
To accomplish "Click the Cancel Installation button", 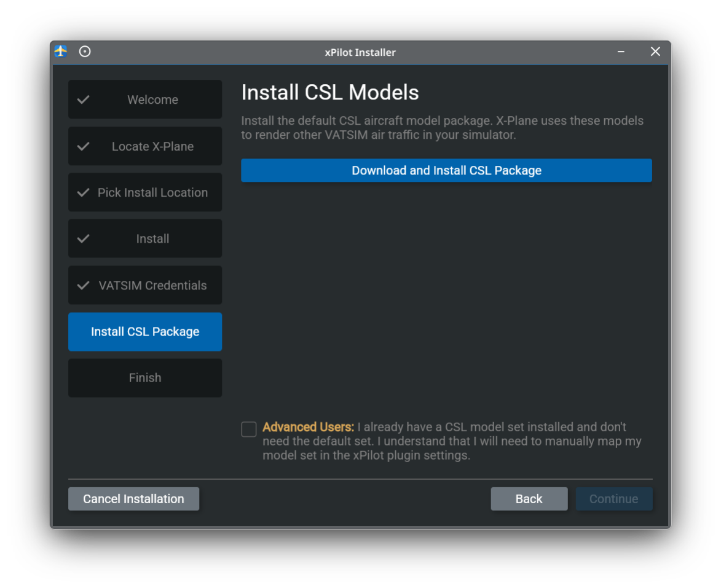I will click(133, 499).
